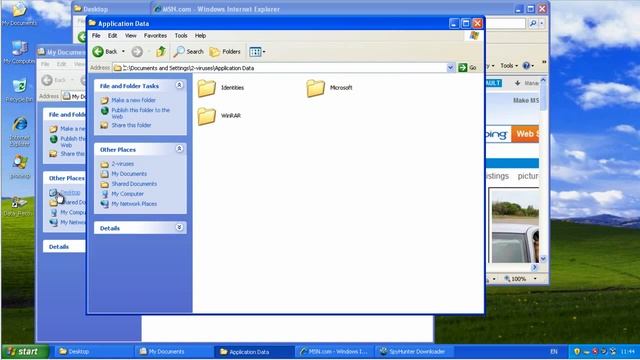
Task: Open the Tools menu in Application Data
Action: 181,36
